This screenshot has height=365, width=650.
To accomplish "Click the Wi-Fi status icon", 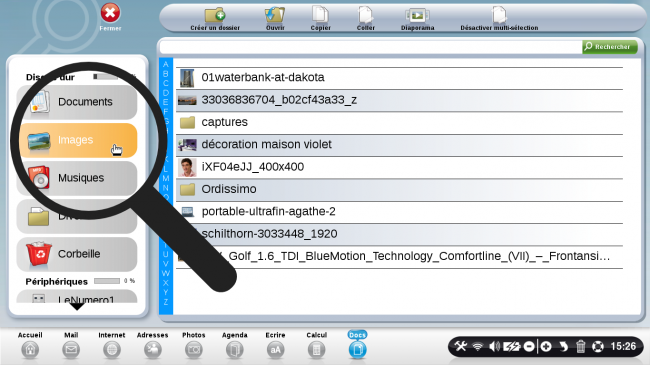I will coord(478,346).
